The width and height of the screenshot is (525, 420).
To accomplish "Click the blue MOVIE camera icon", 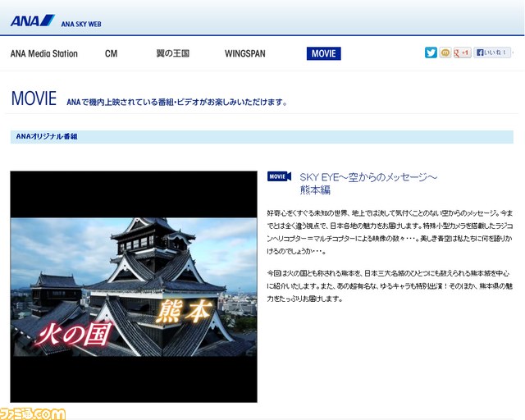I will [279, 176].
